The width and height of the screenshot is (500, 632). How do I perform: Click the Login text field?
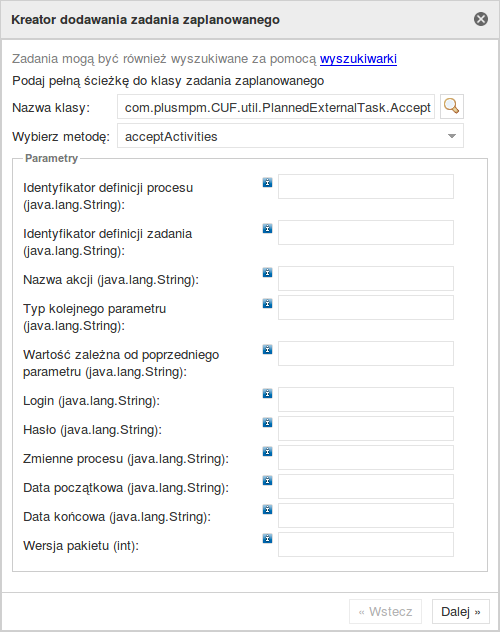click(366, 399)
